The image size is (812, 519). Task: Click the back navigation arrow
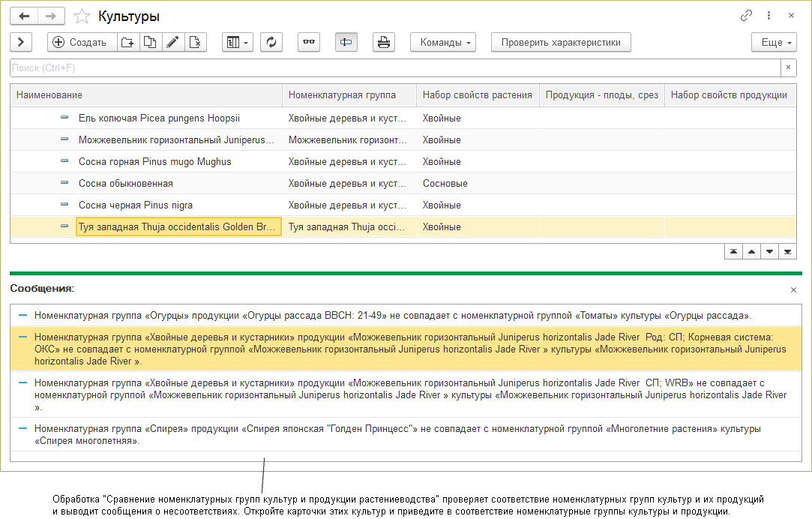24,16
